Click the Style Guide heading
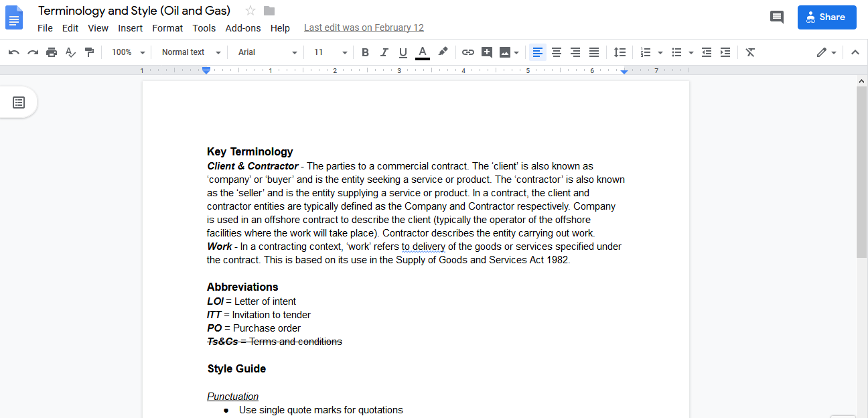This screenshot has width=868, height=418. pos(236,368)
